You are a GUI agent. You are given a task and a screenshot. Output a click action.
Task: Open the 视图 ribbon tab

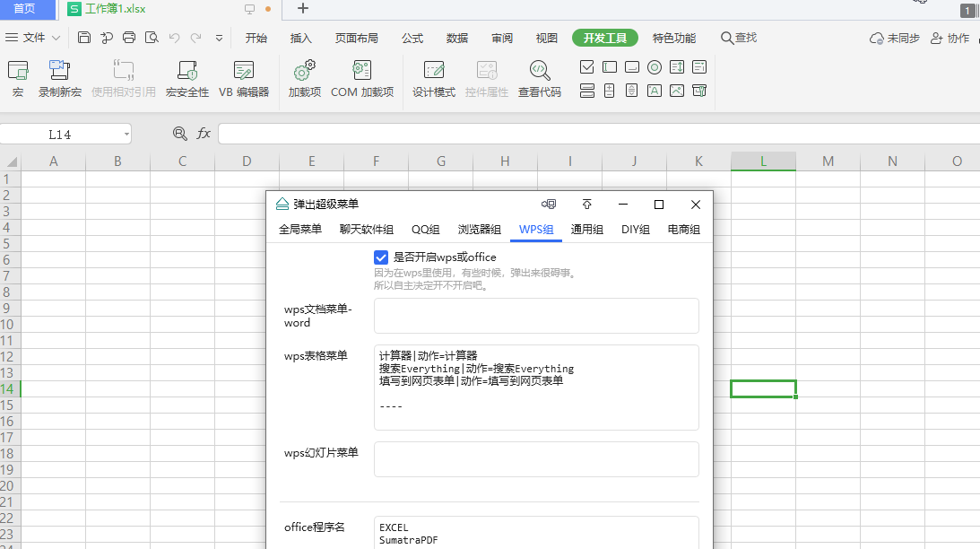coord(546,39)
